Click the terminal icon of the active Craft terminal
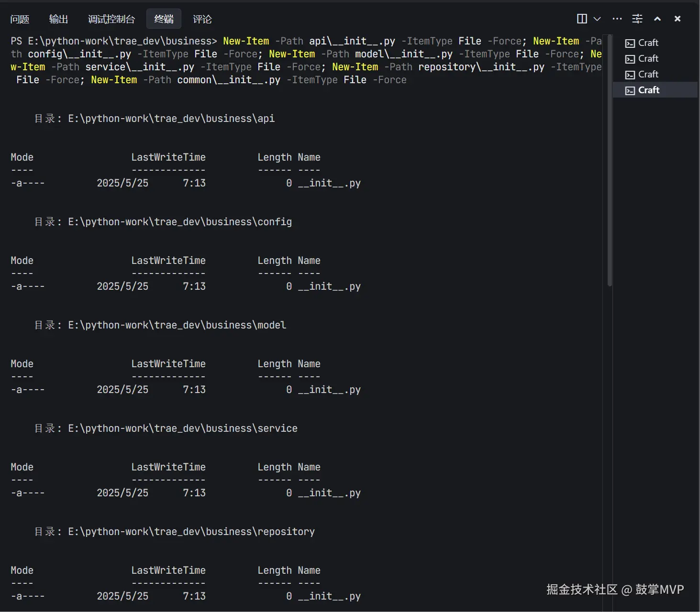The height and width of the screenshot is (612, 700). [629, 90]
